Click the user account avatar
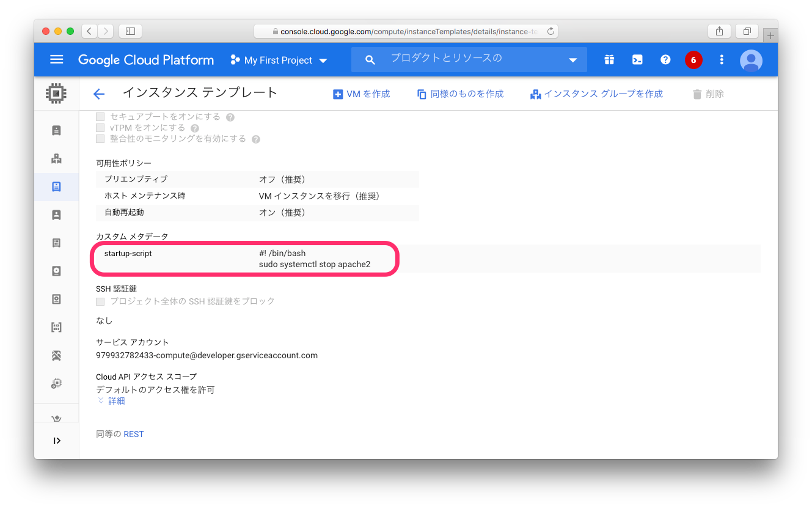812x508 pixels. [751, 60]
